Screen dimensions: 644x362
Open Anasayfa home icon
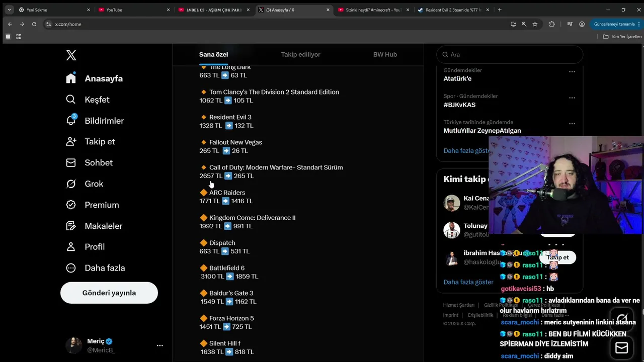[x=71, y=78]
